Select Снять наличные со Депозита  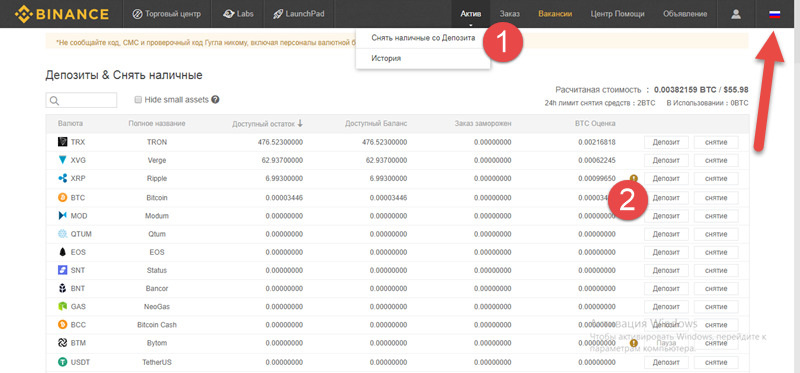tap(423, 38)
